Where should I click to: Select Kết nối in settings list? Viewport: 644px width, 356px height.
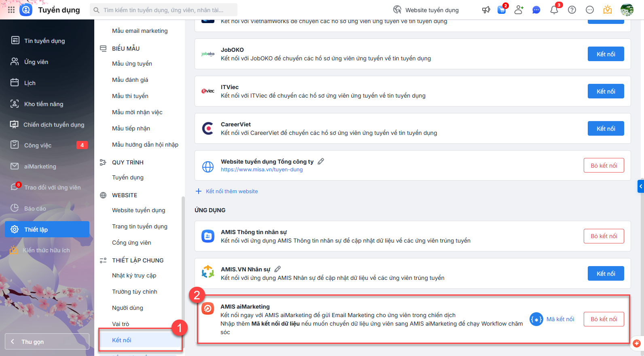coord(140,340)
